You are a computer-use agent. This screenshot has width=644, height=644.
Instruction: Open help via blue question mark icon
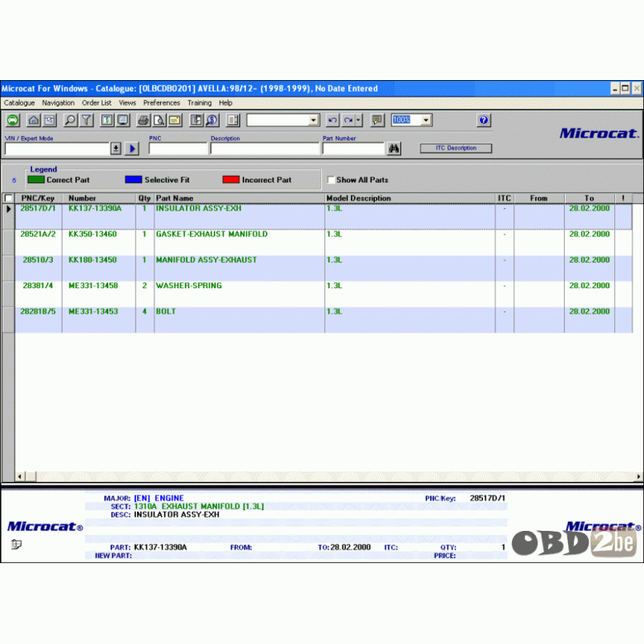tap(484, 121)
